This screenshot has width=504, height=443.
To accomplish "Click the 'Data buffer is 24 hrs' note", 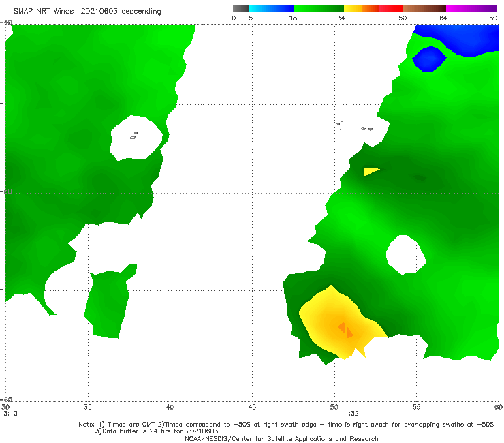I will coord(157,431).
